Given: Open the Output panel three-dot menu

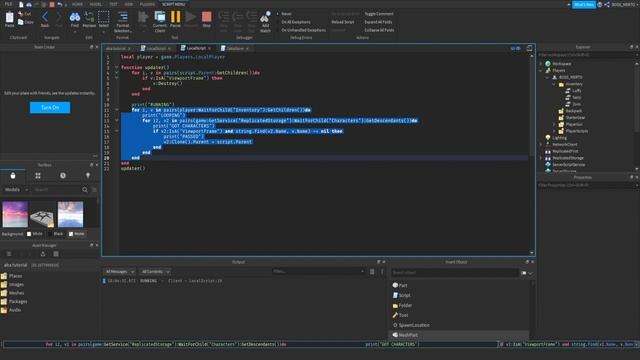Looking at the screenshot, I should point(382,271).
